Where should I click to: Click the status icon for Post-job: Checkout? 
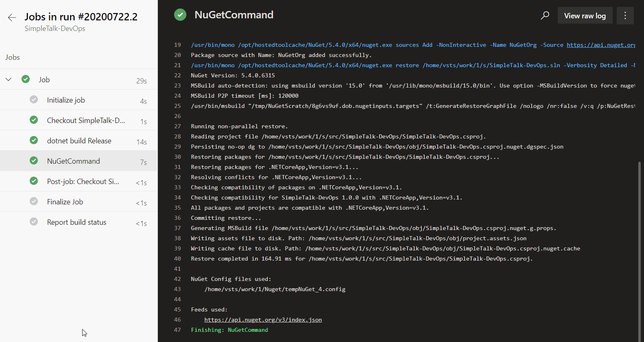click(34, 181)
